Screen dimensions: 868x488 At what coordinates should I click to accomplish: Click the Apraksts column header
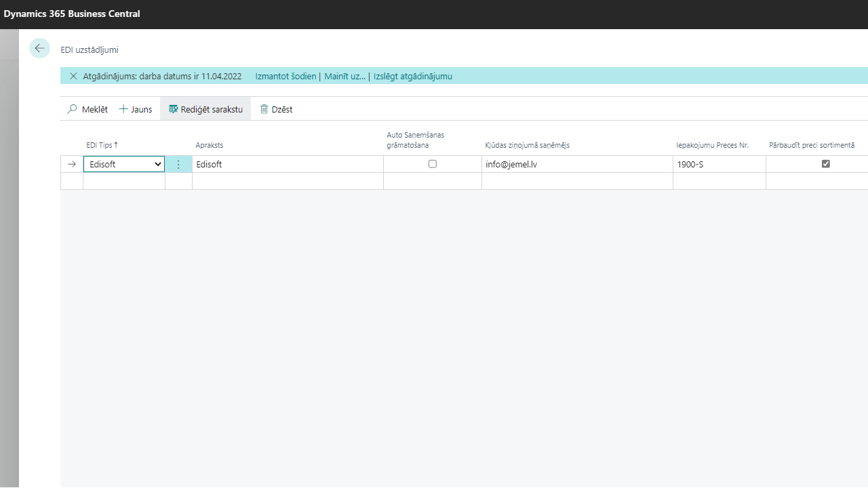click(210, 145)
